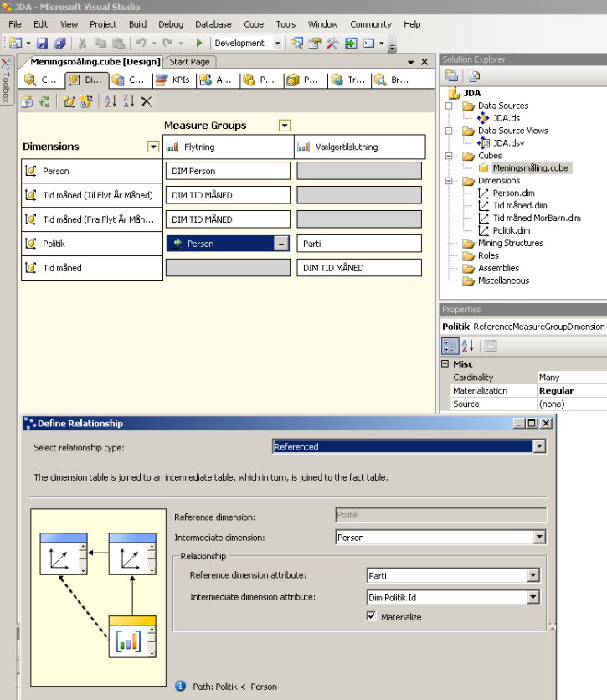Open the Mining Structures folder
The image size is (607, 700).
510,243
